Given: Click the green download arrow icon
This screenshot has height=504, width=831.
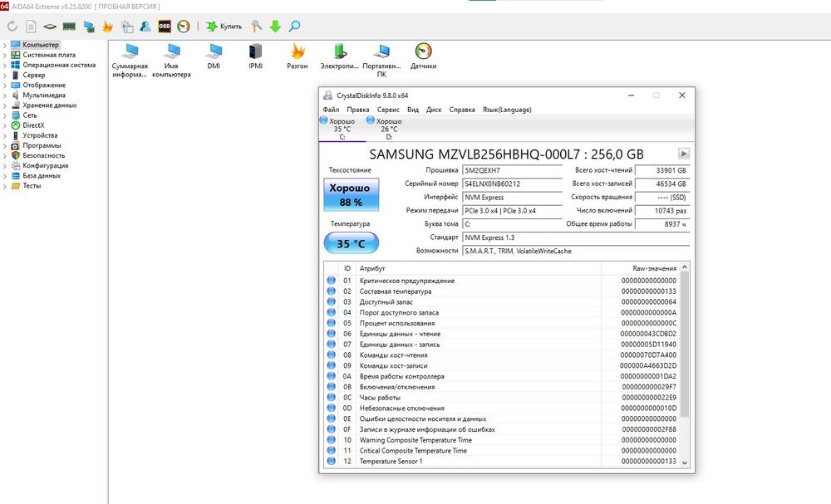Looking at the screenshot, I should (x=275, y=26).
